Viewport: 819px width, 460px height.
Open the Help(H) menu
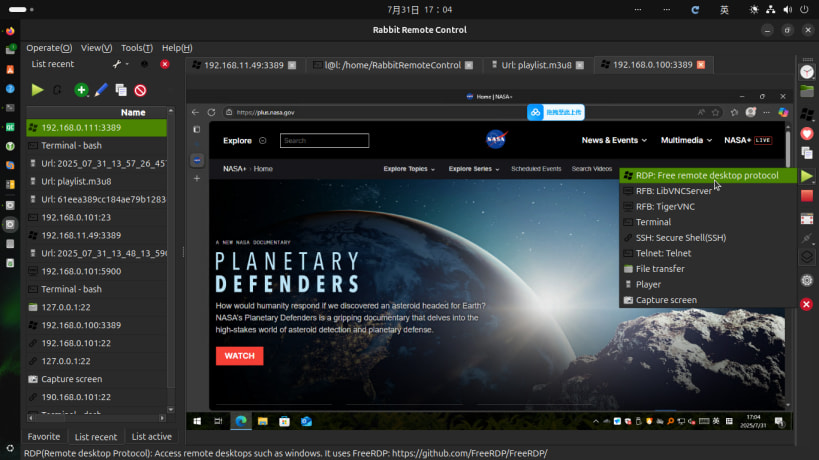pyautogui.click(x=177, y=48)
